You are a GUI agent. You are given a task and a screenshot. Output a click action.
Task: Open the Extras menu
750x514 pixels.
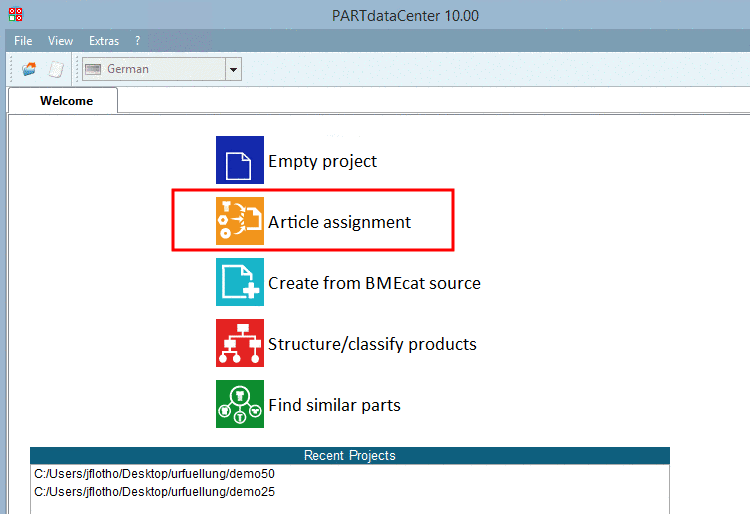(x=104, y=41)
